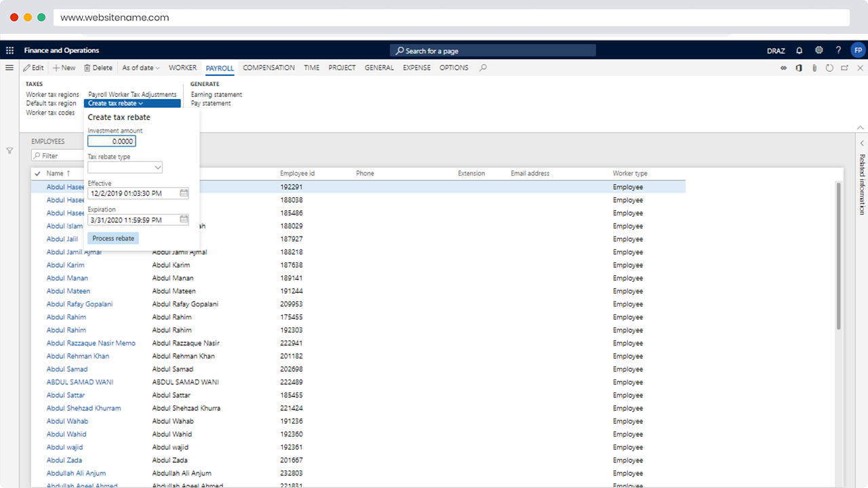Sort by Employee id column header
This screenshot has width=868, height=488.
tap(297, 174)
